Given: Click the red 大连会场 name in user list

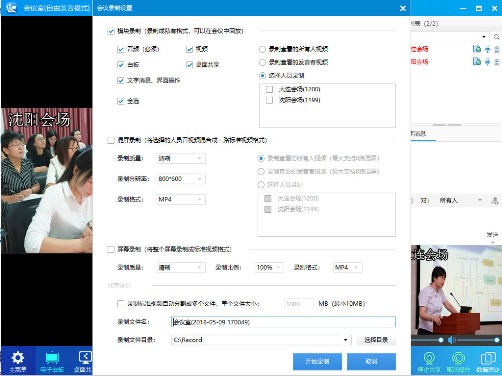Looking at the screenshot, I should pos(419,49).
